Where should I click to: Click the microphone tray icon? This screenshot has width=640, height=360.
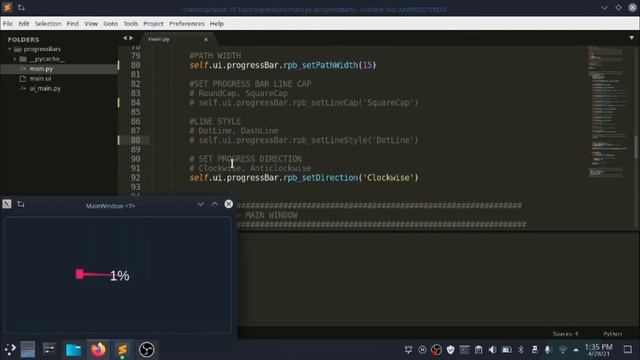coord(548,350)
